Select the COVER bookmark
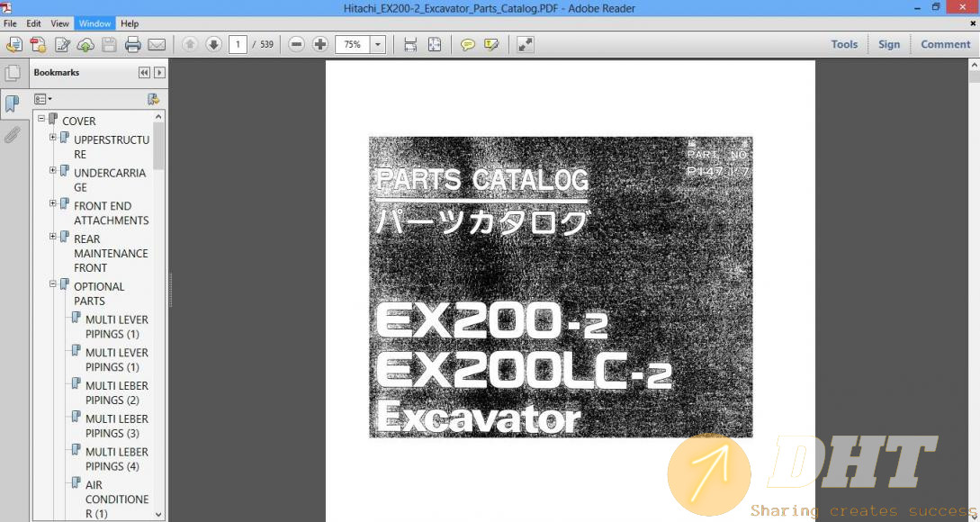Image resolution: width=980 pixels, height=522 pixels. coord(79,121)
